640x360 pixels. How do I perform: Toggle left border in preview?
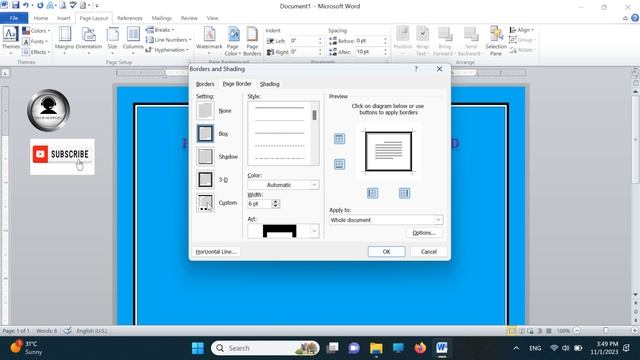(372, 193)
